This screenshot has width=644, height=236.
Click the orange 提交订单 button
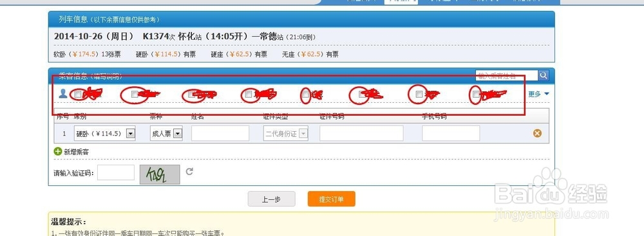[x=332, y=199]
